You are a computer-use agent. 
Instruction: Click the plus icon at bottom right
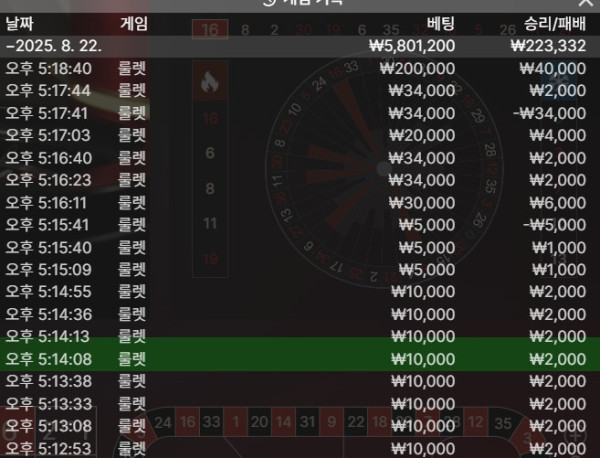click(x=575, y=436)
